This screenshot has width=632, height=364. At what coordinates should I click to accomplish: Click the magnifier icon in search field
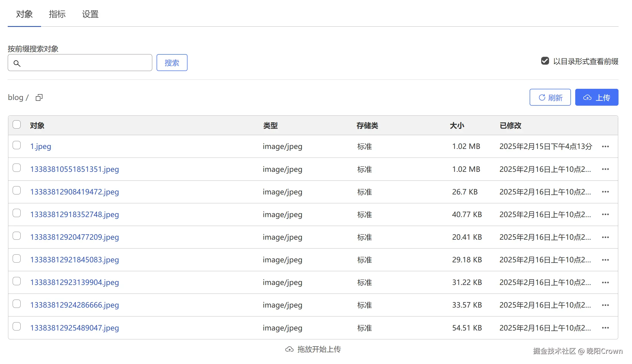tap(17, 63)
